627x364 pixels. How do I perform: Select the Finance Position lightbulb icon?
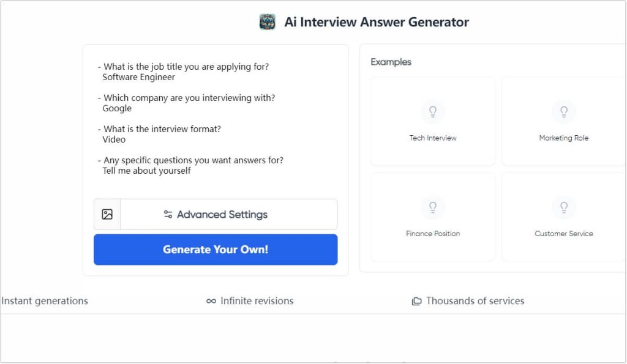point(433,207)
